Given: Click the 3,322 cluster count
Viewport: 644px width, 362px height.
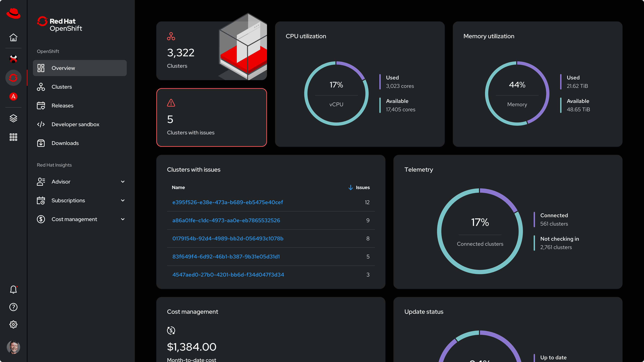Looking at the screenshot, I should point(180,52).
